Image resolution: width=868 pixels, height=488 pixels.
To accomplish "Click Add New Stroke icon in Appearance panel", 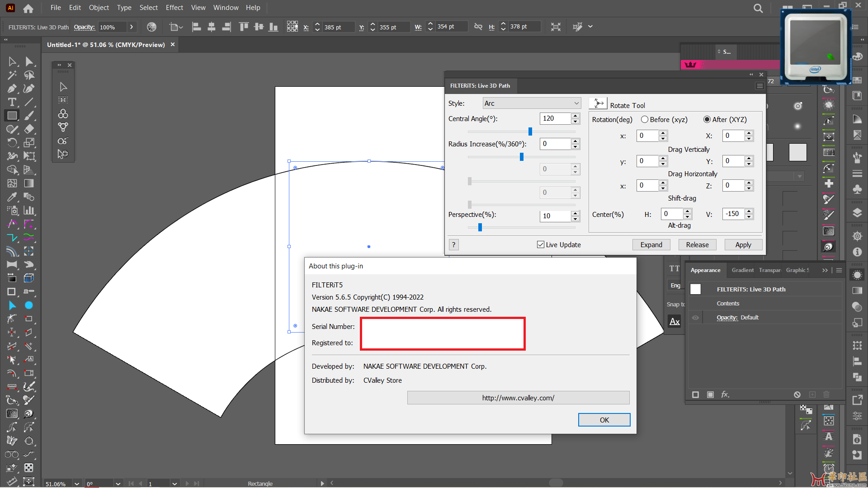I will [x=695, y=394].
